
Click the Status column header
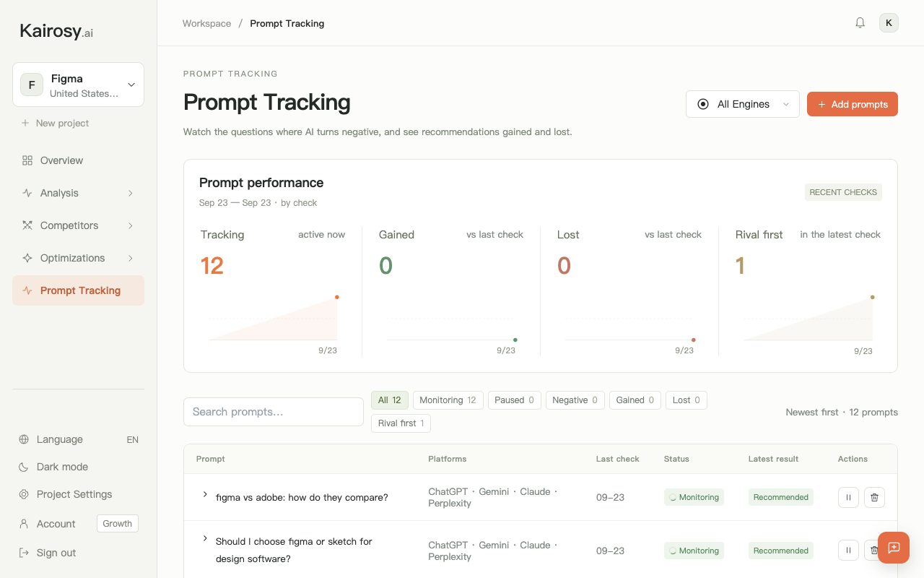676,459
